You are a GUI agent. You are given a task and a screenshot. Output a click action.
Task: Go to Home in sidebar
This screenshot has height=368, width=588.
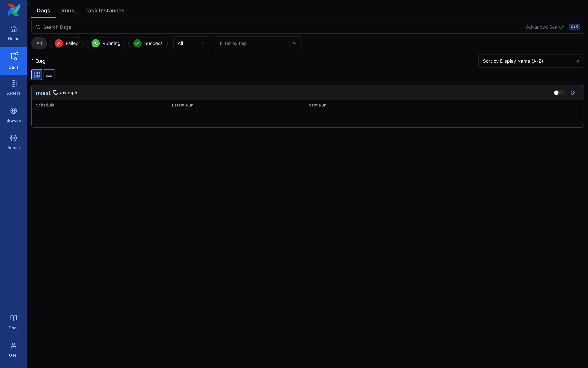click(14, 33)
